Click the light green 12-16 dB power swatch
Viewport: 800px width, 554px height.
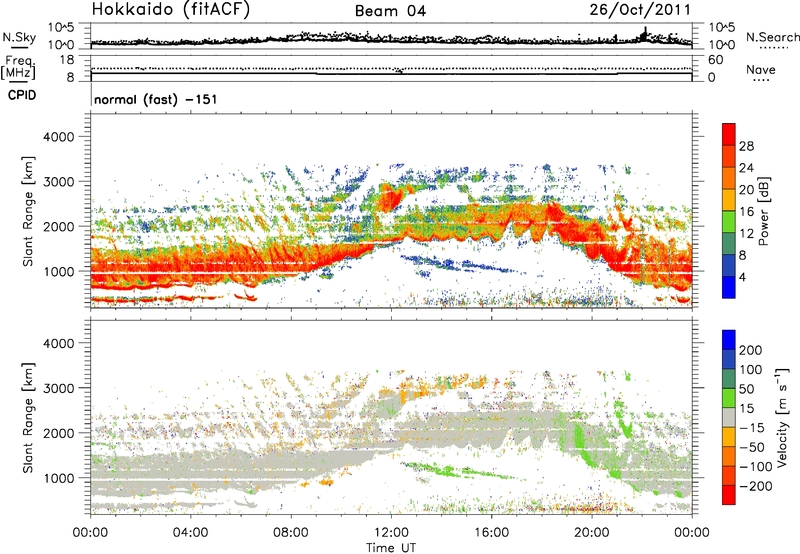pos(729,221)
